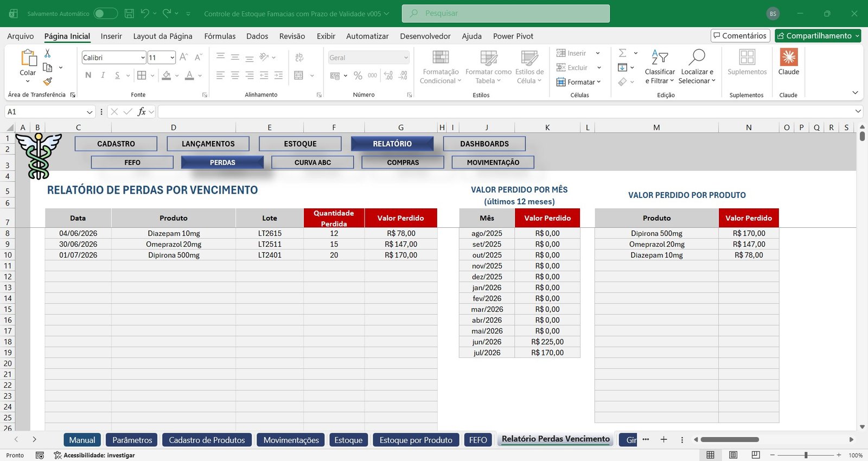868x461 pixels.
Task: Switch to the Fórmulas ribbon tab
Action: pos(220,36)
